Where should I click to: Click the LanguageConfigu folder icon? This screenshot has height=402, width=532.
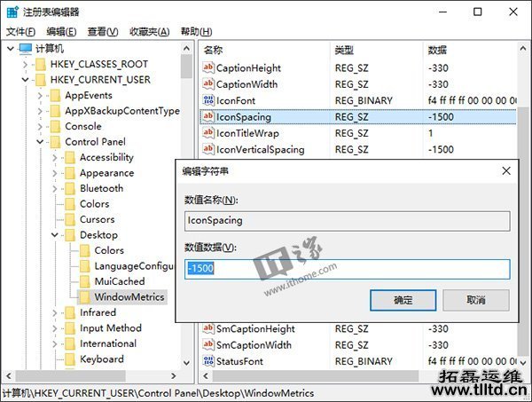click(85, 266)
